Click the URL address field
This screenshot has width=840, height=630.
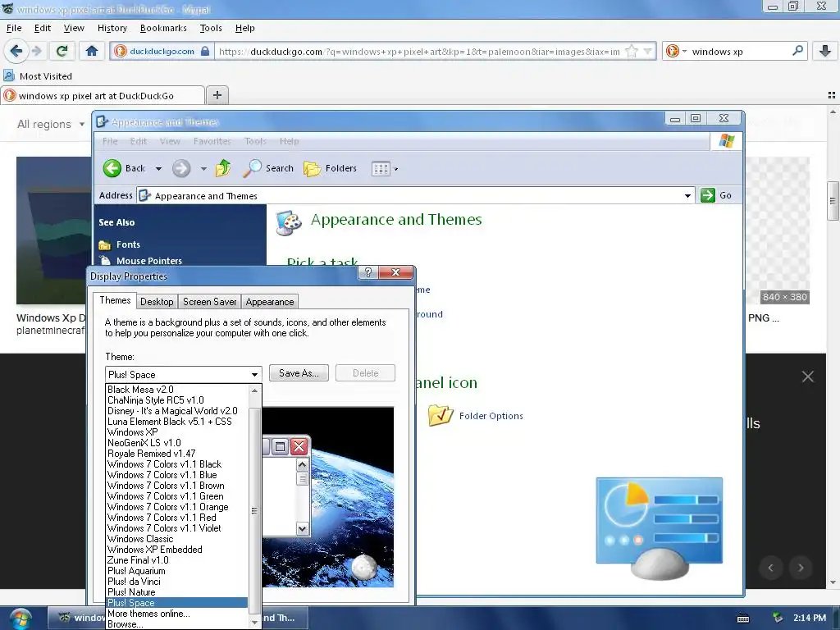click(x=419, y=52)
